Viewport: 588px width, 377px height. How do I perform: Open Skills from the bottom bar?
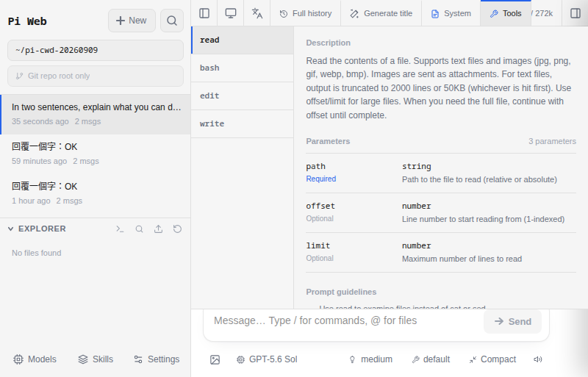(x=96, y=359)
